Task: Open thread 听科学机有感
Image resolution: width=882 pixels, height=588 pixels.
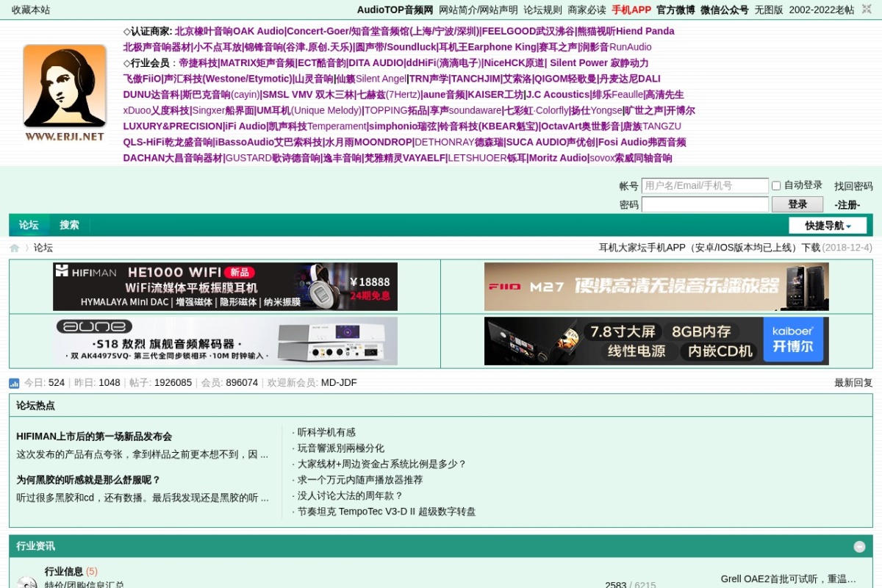Action: pos(326,432)
